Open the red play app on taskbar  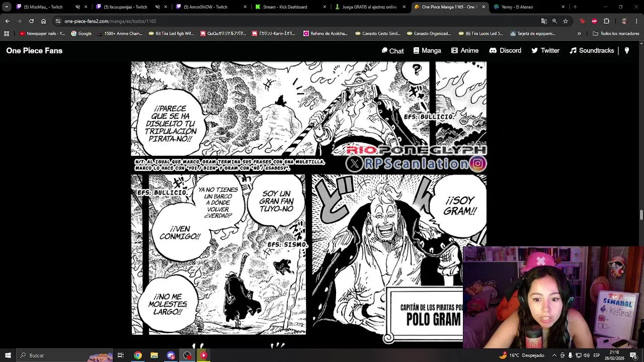[204, 355]
